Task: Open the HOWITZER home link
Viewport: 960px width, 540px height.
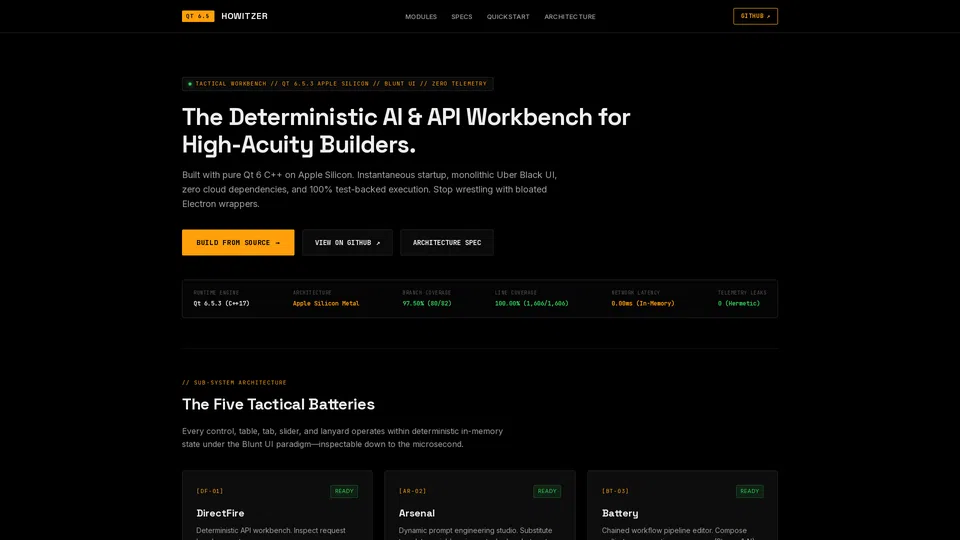Action: point(244,17)
